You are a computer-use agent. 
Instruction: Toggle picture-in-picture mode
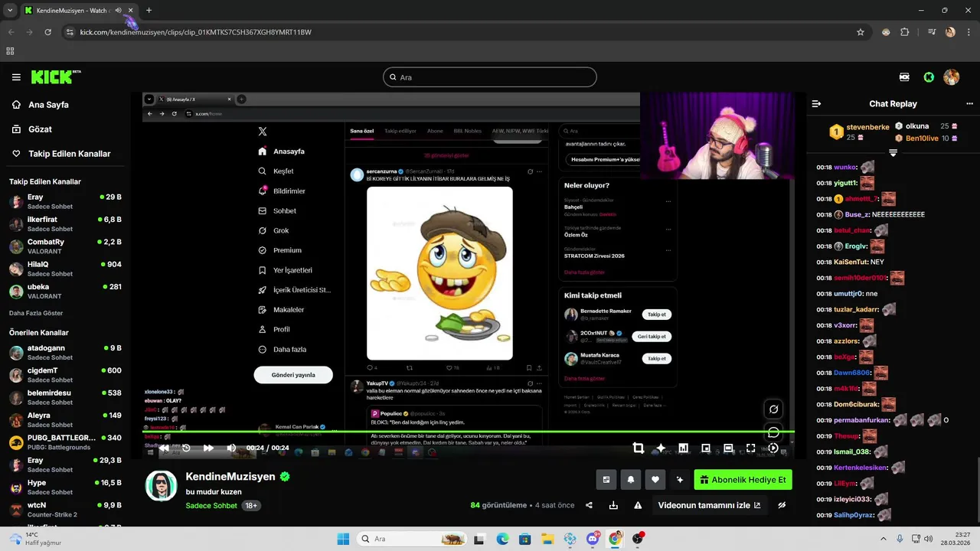(x=706, y=448)
